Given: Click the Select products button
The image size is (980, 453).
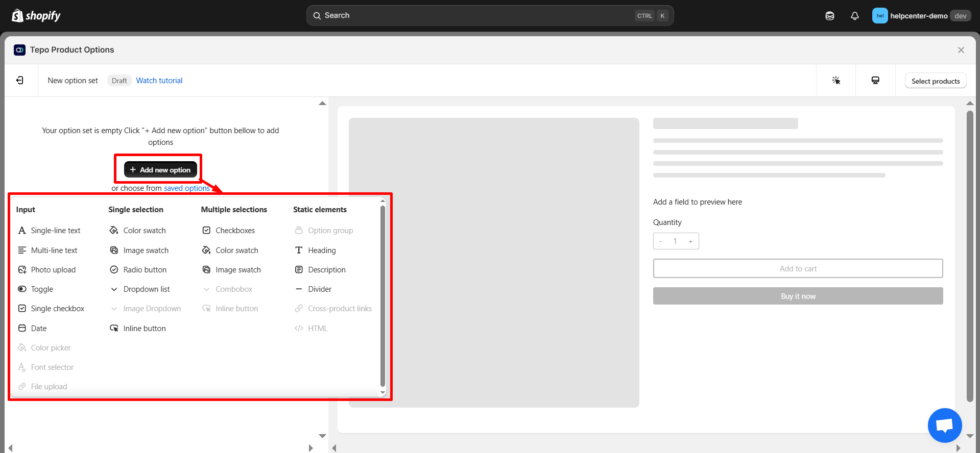Looking at the screenshot, I should click(x=936, y=81).
